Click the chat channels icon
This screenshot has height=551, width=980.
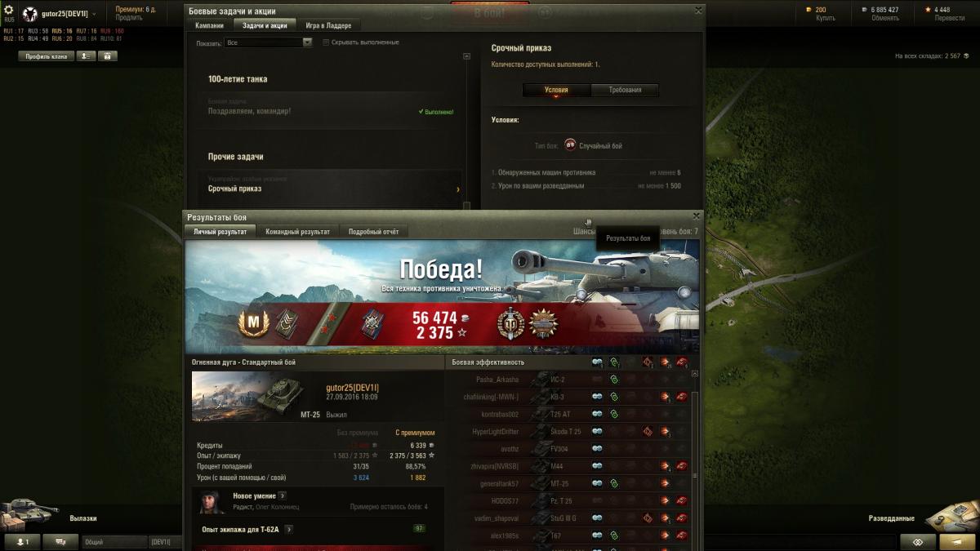point(60,542)
